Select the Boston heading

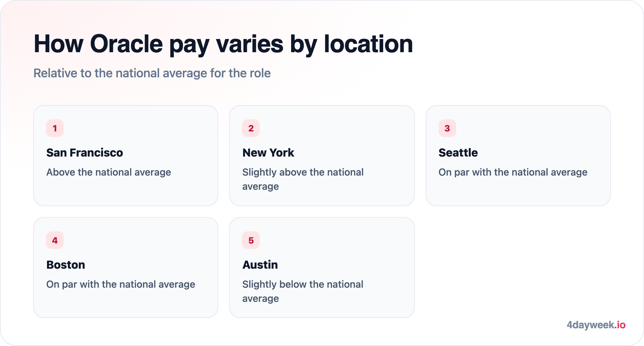(66, 265)
